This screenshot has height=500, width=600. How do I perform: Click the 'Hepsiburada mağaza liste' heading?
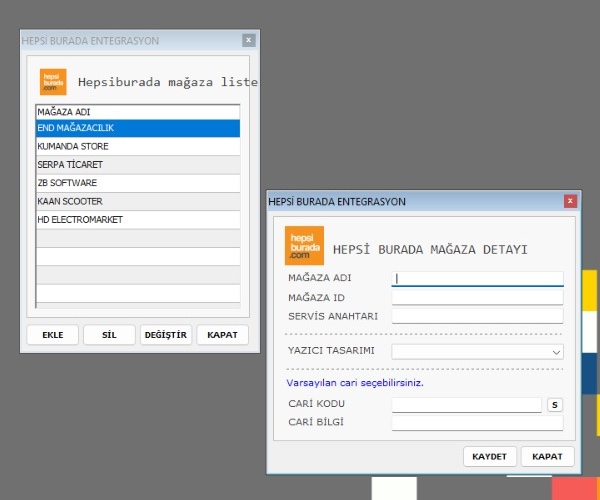coord(168,82)
